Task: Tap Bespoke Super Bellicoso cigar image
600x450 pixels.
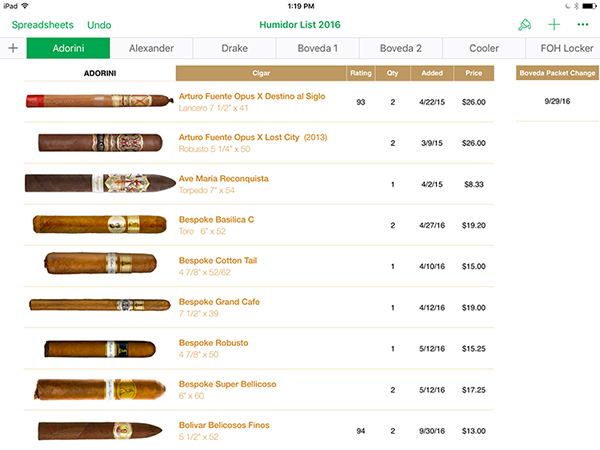Action: click(x=100, y=390)
